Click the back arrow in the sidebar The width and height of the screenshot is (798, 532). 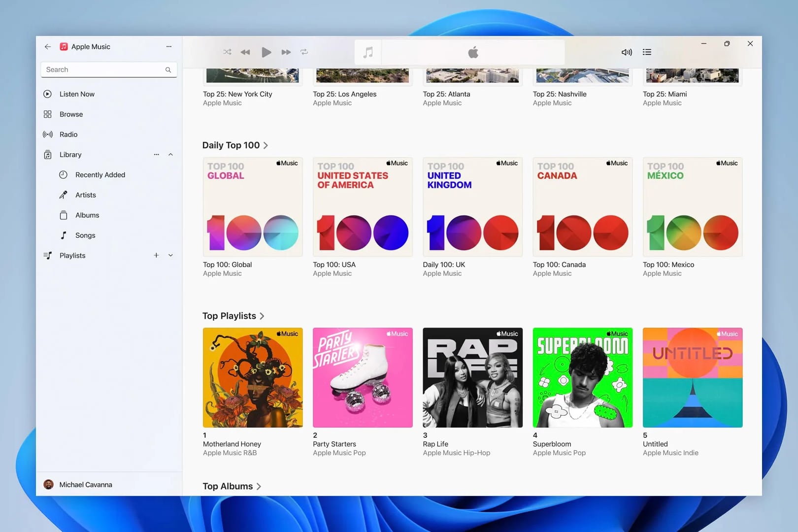pyautogui.click(x=48, y=47)
